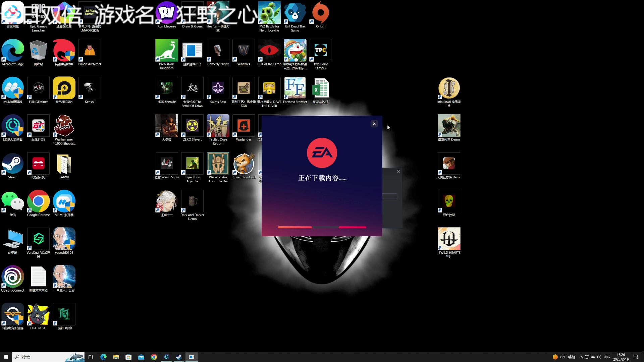
Task: Open the Windows Start menu
Action: 6,357
